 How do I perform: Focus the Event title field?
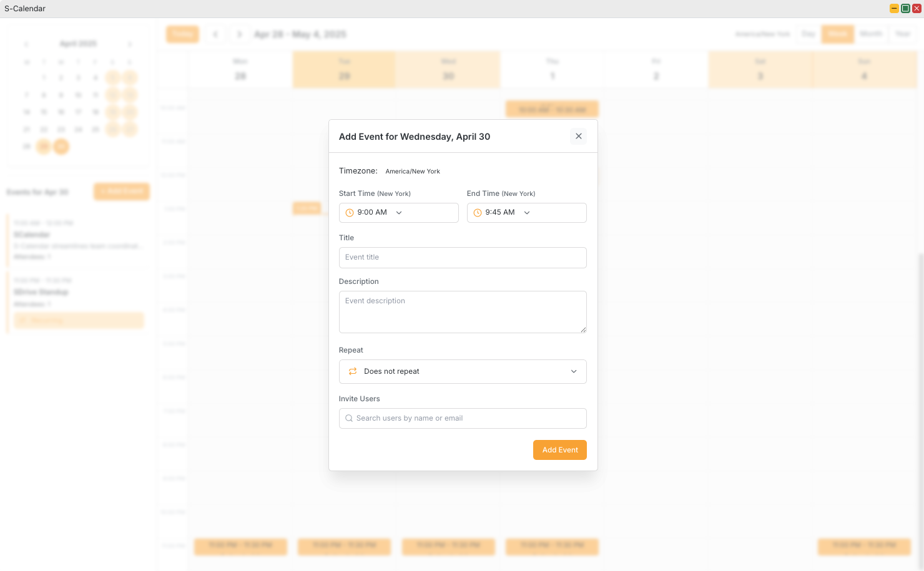pyautogui.click(x=463, y=258)
